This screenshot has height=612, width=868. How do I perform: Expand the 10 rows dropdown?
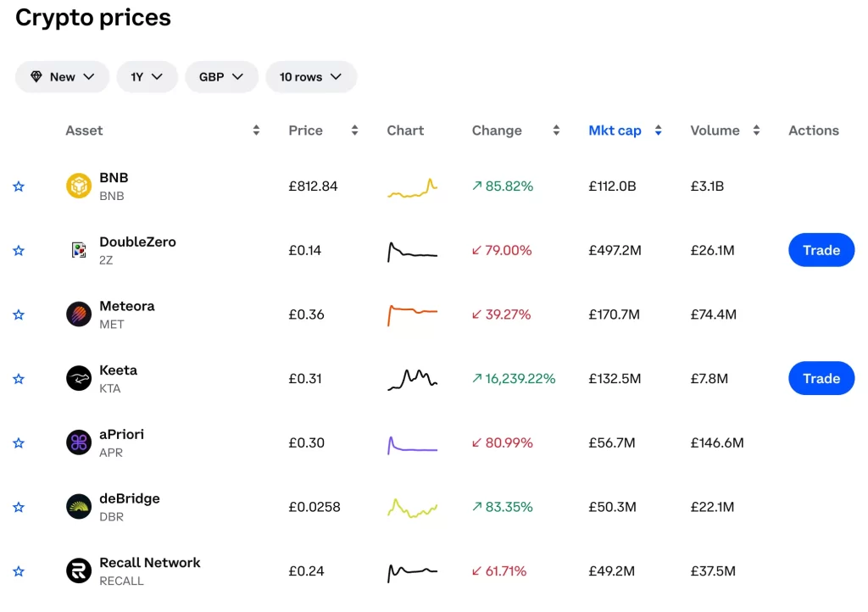311,77
